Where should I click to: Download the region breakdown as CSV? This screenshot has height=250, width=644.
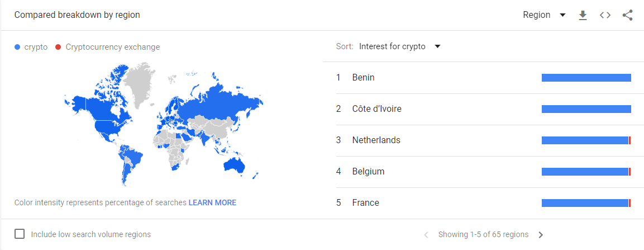pos(583,15)
